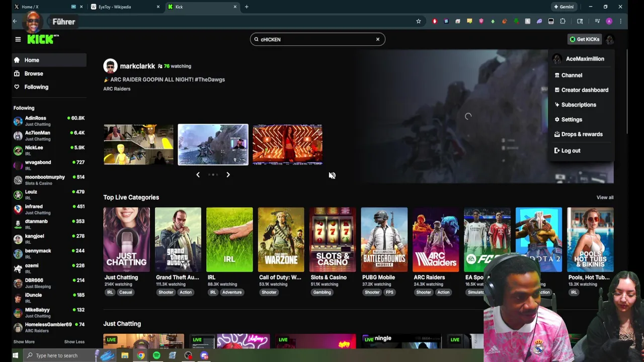
Task: Click Adventure tag under IRL category
Action: click(x=232, y=292)
